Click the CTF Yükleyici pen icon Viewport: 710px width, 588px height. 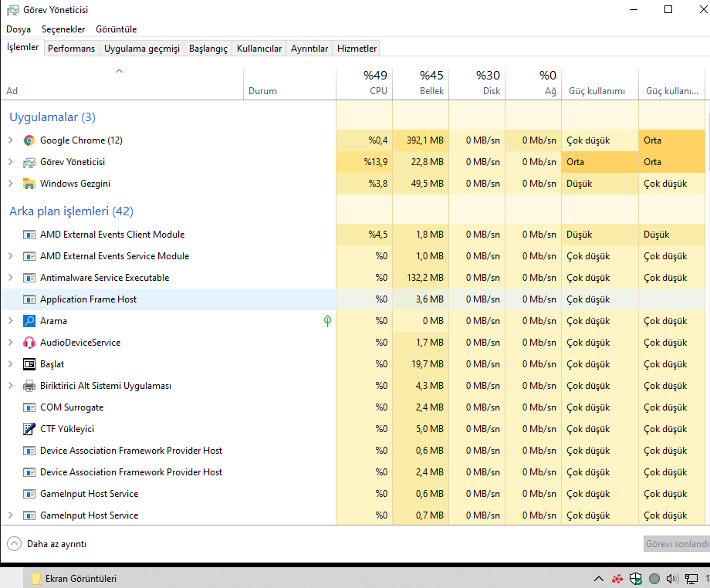(x=29, y=429)
